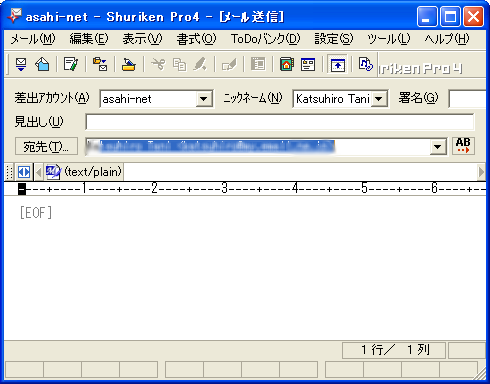Click the yellow tray attachment icon
This screenshot has height=384, width=490.
tap(128, 64)
